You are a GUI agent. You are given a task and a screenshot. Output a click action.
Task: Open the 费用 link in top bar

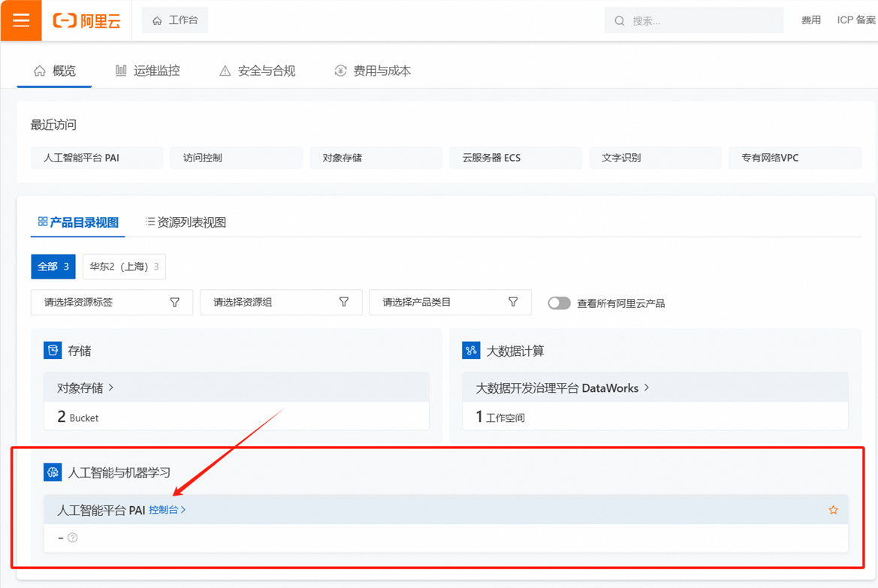click(811, 20)
